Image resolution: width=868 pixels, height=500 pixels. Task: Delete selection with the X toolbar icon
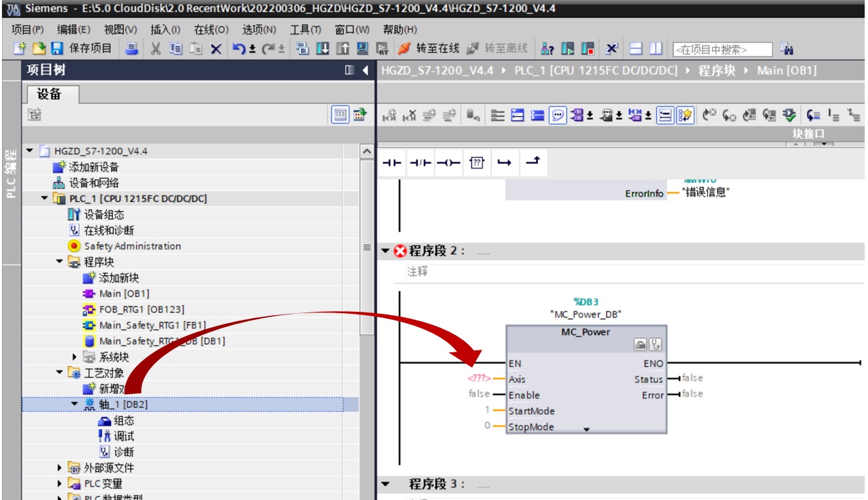click(x=216, y=49)
